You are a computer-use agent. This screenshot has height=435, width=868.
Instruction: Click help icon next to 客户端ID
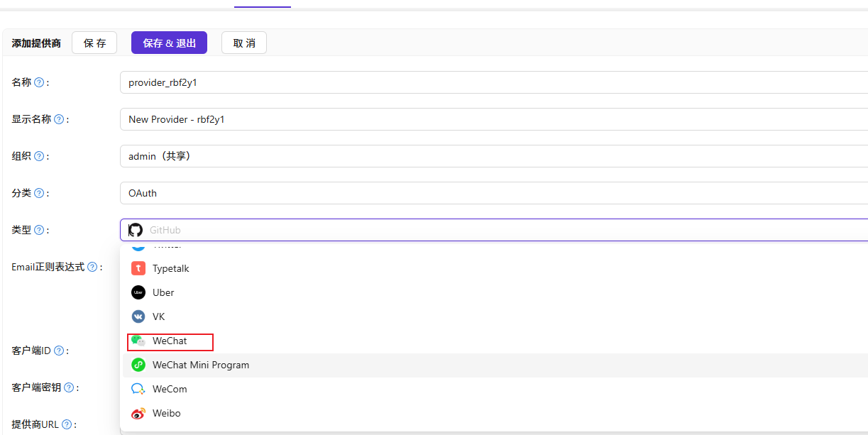(59, 351)
